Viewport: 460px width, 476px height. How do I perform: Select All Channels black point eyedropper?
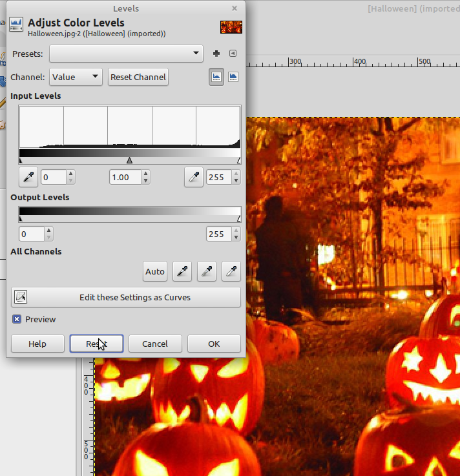tap(183, 272)
